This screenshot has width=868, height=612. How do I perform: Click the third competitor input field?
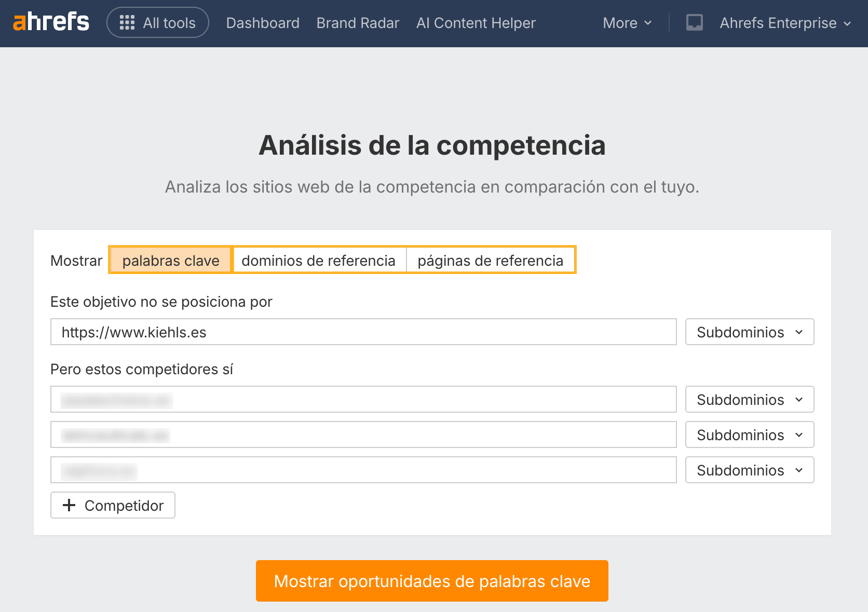click(x=363, y=470)
